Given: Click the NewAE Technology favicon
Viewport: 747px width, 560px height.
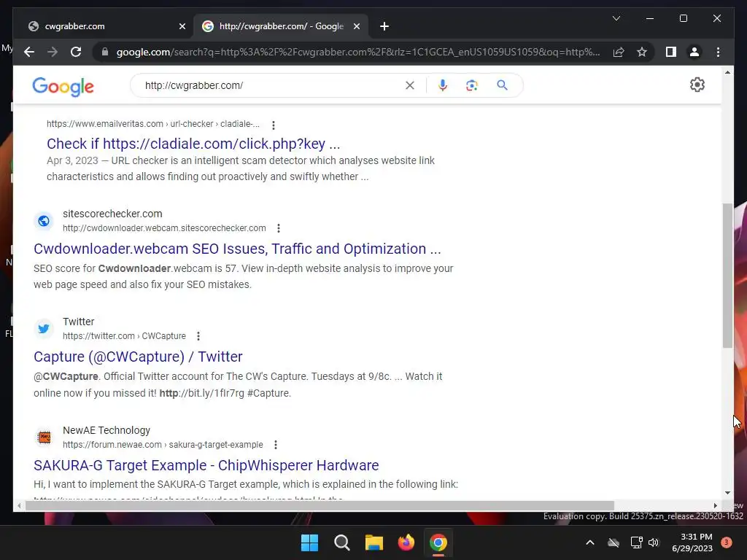Looking at the screenshot, I should click(44, 437).
